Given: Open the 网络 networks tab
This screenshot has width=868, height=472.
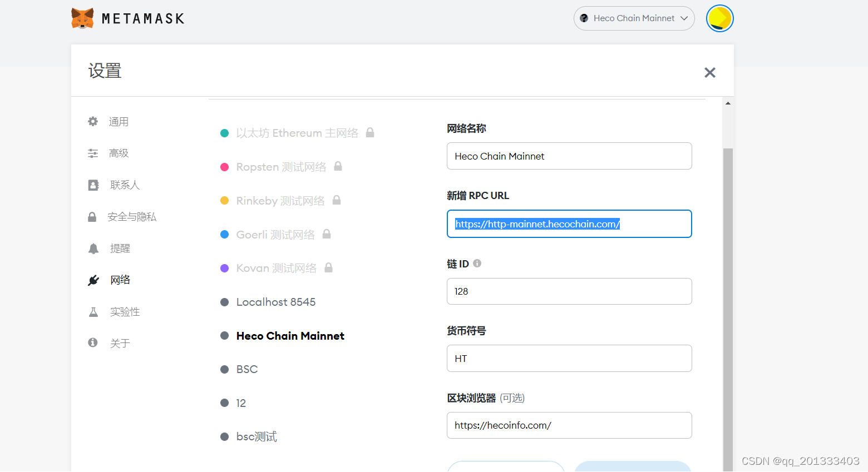Looking at the screenshot, I should pos(120,280).
